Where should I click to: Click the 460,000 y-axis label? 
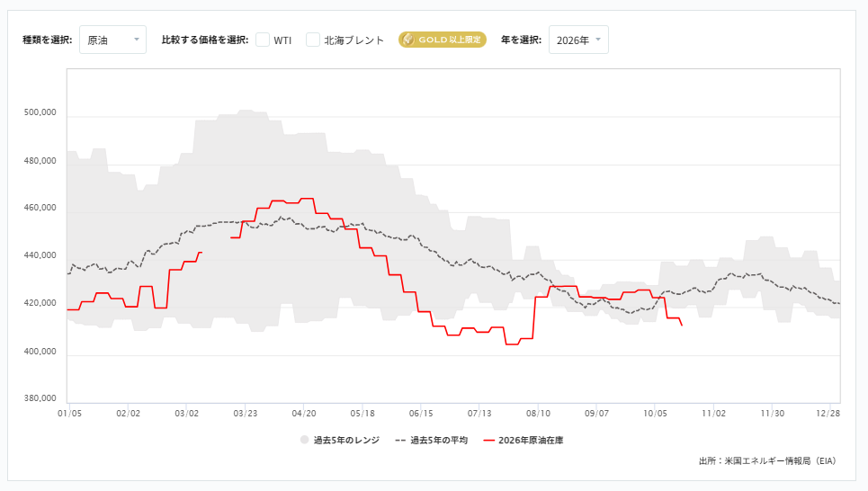(x=40, y=208)
